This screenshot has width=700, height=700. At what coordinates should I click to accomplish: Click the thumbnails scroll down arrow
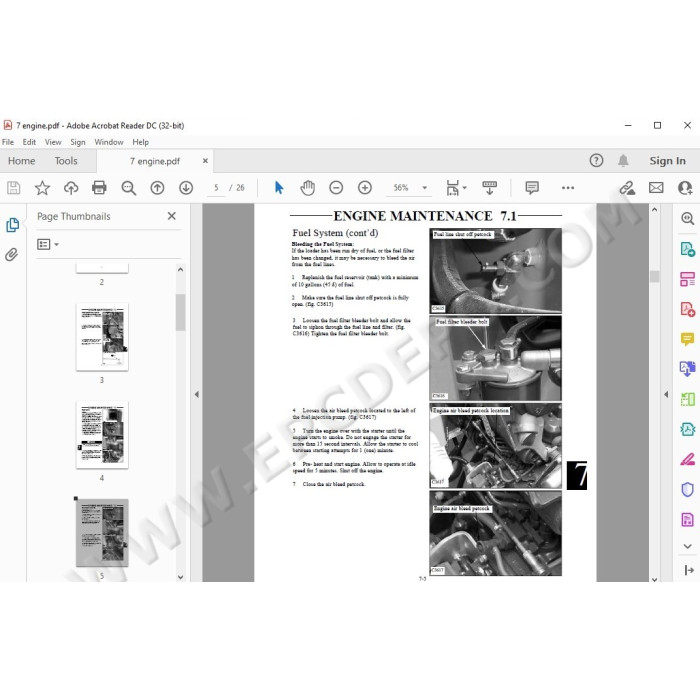coord(180,577)
